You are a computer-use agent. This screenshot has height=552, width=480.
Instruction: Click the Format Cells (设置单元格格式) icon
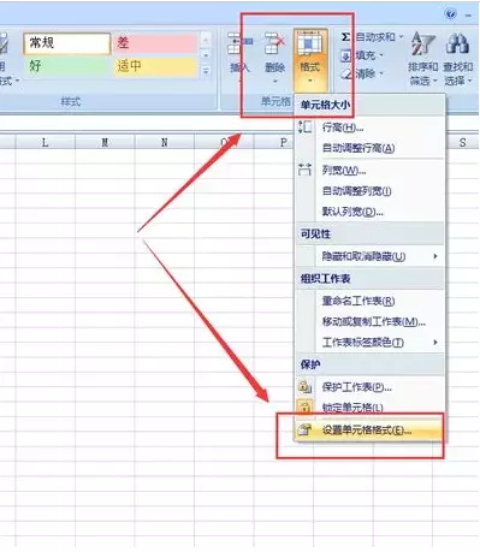pyautogui.click(x=305, y=430)
